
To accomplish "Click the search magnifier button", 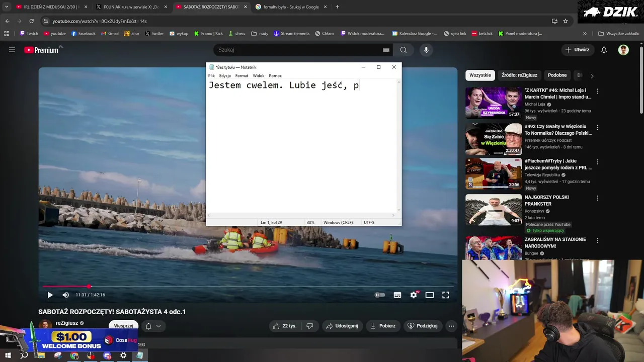I will tap(404, 50).
